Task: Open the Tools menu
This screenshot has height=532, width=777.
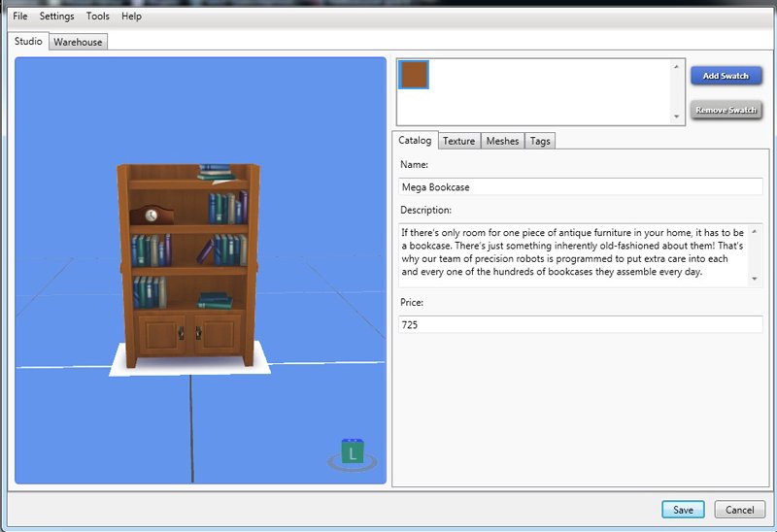Action: click(x=97, y=17)
